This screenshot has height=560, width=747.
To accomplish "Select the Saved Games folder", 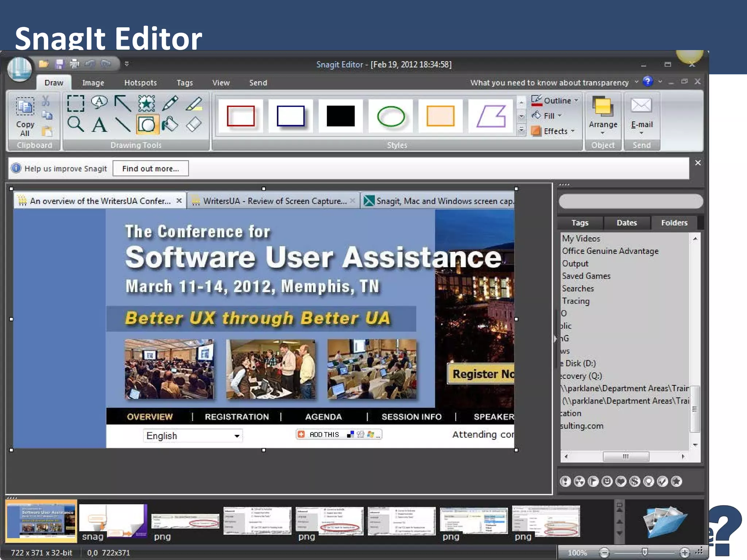I will [x=586, y=276].
